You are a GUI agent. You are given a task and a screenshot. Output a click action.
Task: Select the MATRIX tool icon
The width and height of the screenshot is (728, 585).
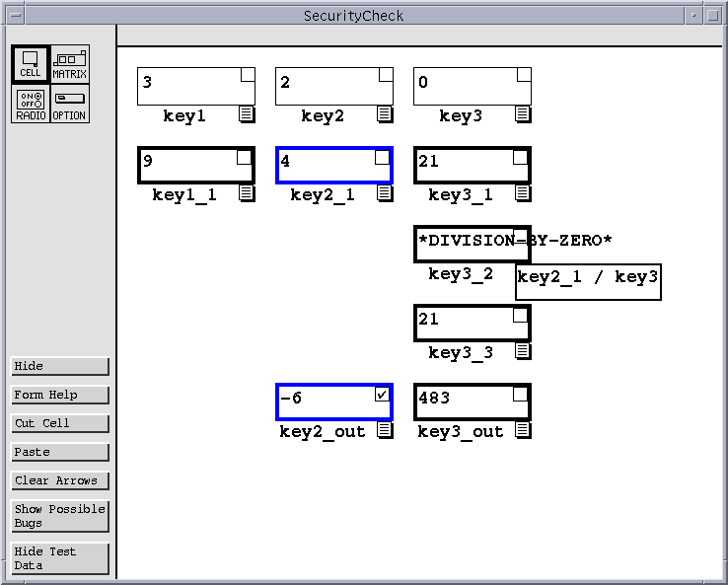(69, 64)
